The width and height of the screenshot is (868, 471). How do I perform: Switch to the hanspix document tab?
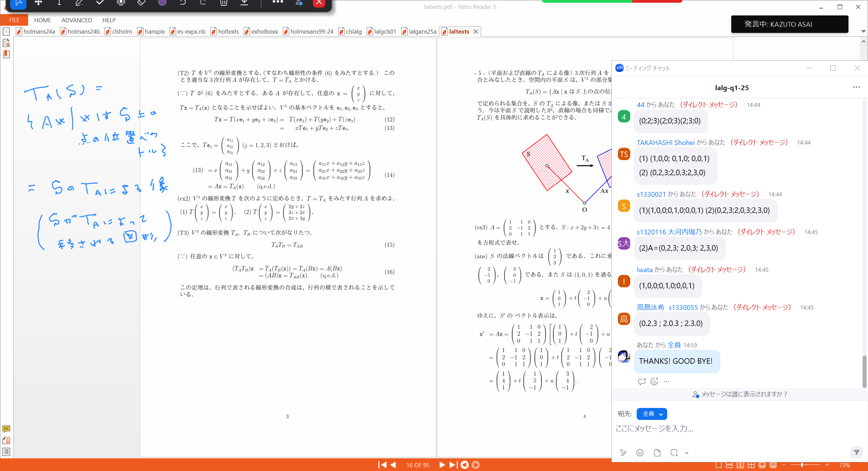(x=151, y=32)
